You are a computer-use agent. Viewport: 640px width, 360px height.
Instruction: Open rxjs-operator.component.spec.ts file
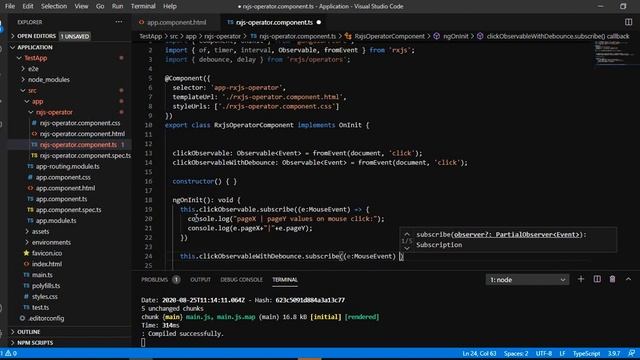pos(85,156)
